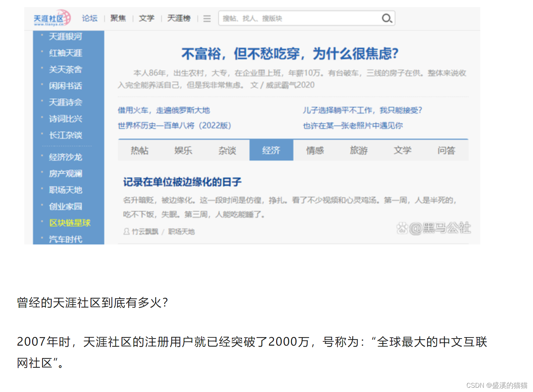Switch to the 情感 tab
The height and width of the screenshot is (392, 533).
[x=315, y=150]
